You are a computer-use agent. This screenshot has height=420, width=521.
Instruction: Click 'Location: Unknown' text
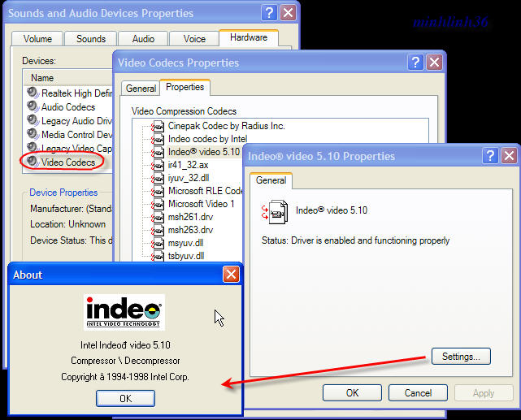tap(67, 224)
